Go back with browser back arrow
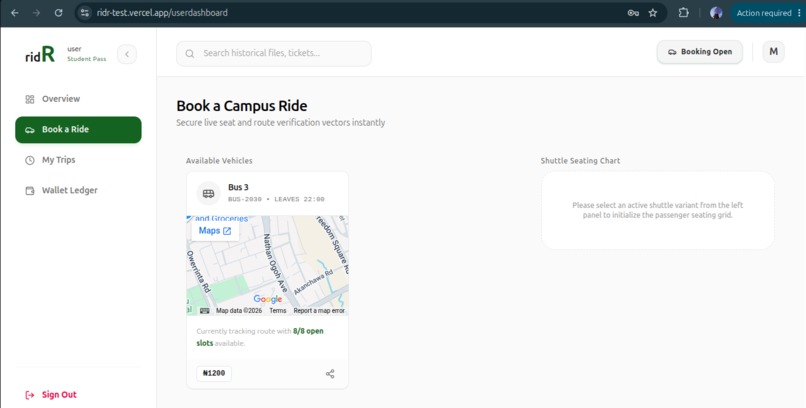Screen dimensions: 806x408 (x=14, y=13)
